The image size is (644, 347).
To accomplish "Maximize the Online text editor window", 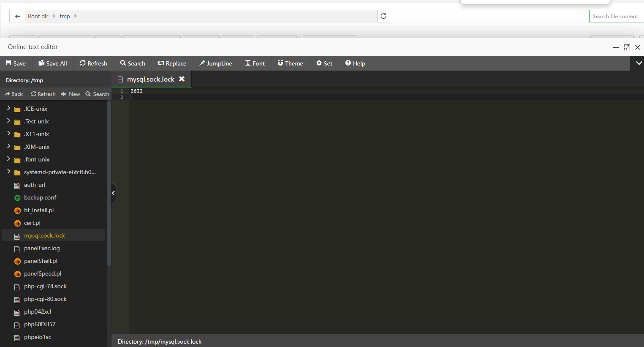I will click(627, 47).
